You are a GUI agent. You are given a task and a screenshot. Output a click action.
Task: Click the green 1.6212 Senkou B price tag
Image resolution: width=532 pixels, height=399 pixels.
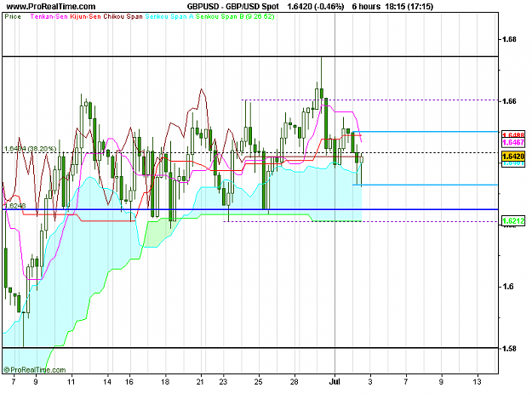513,221
